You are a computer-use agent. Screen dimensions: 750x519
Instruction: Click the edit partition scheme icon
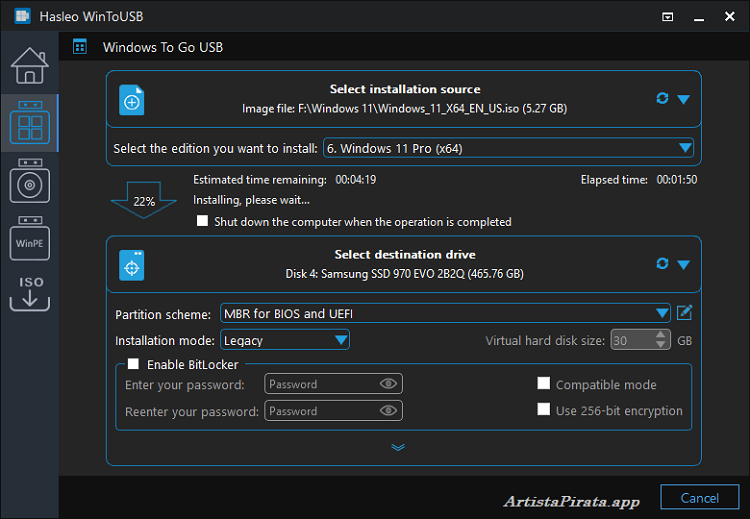pyautogui.click(x=684, y=313)
